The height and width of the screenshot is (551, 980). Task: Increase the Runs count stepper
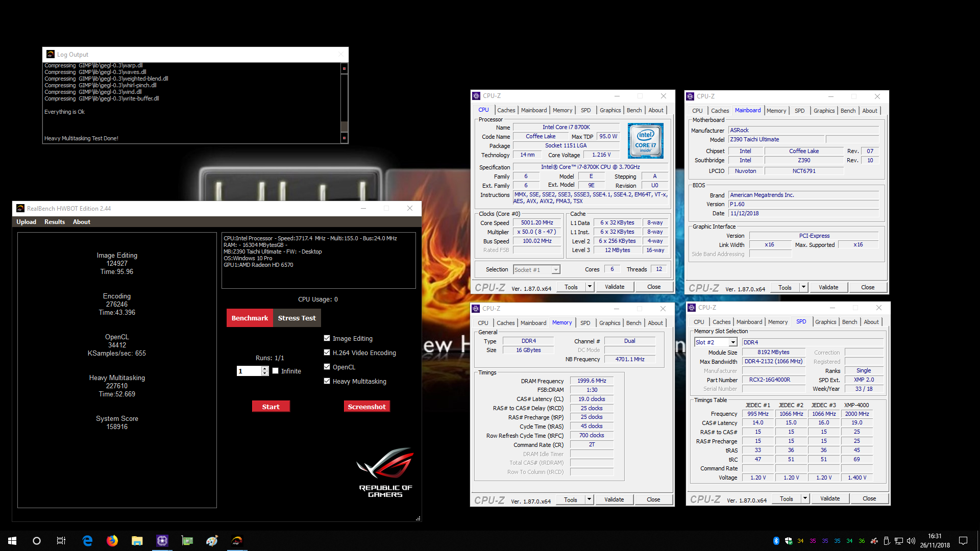(264, 368)
